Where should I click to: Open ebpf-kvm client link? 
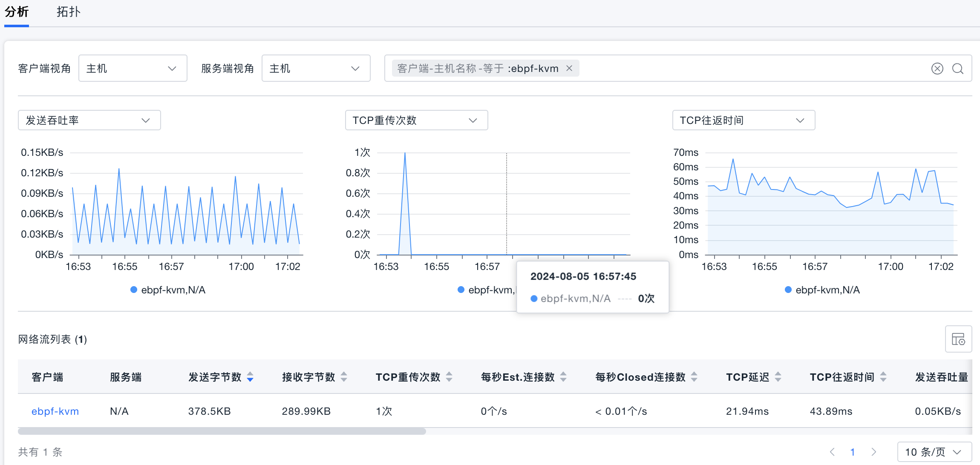tap(55, 411)
